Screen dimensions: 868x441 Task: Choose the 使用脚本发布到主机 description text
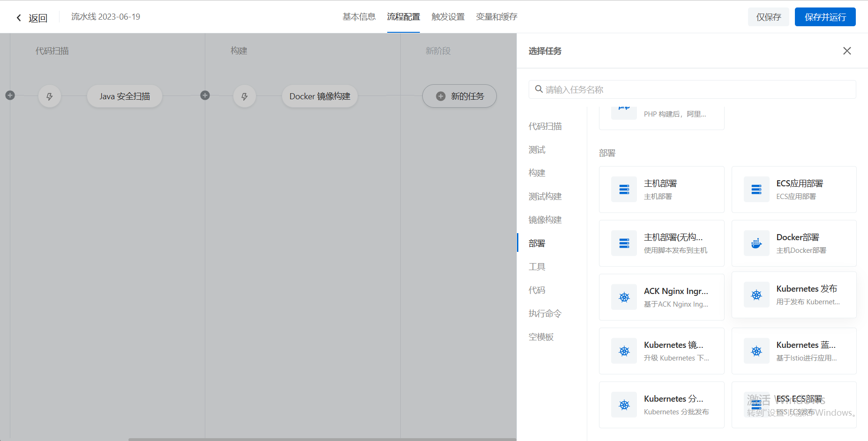676,250
